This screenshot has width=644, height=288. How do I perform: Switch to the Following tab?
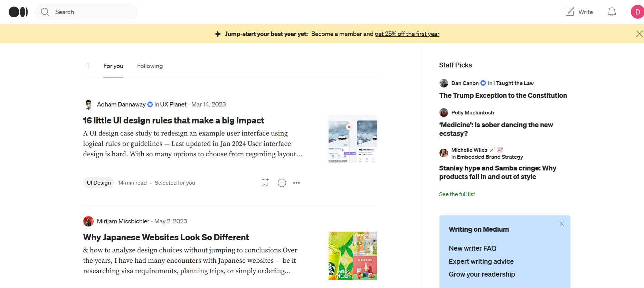150,66
